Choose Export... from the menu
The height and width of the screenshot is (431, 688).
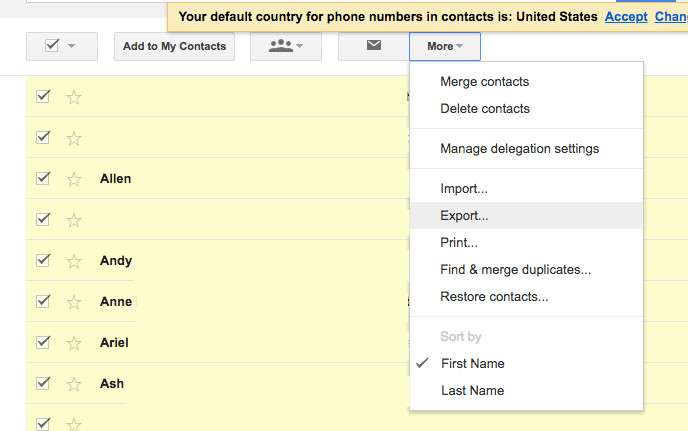point(464,215)
